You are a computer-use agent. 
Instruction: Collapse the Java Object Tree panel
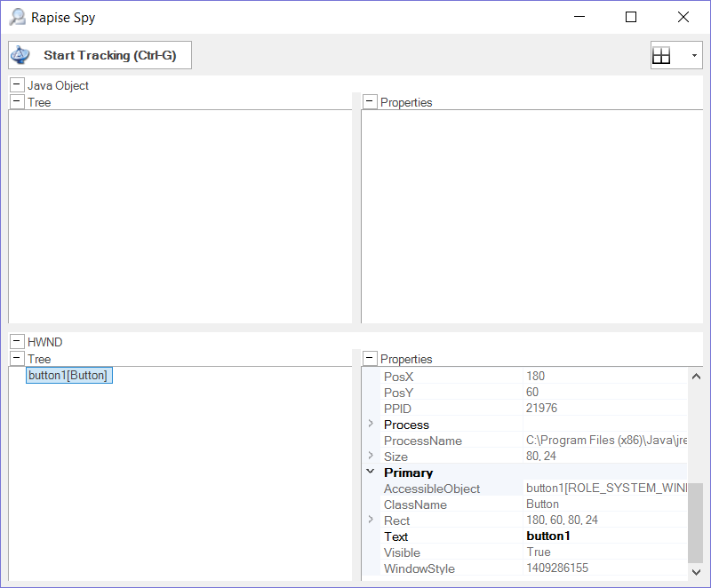(x=16, y=102)
